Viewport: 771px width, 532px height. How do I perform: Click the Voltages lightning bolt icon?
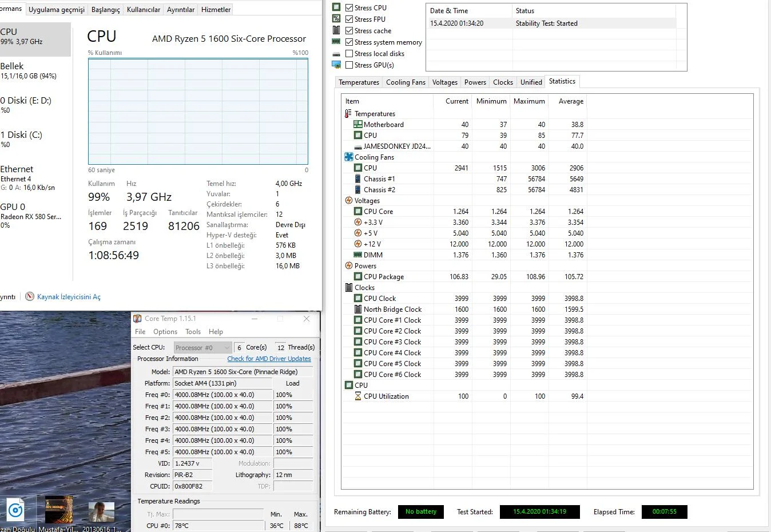pyautogui.click(x=348, y=201)
